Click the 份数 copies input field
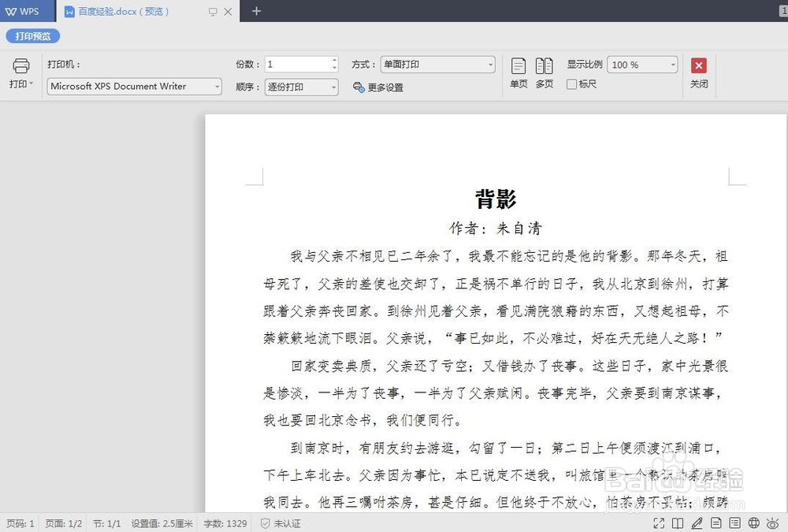788x532 pixels. pyautogui.click(x=298, y=64)
